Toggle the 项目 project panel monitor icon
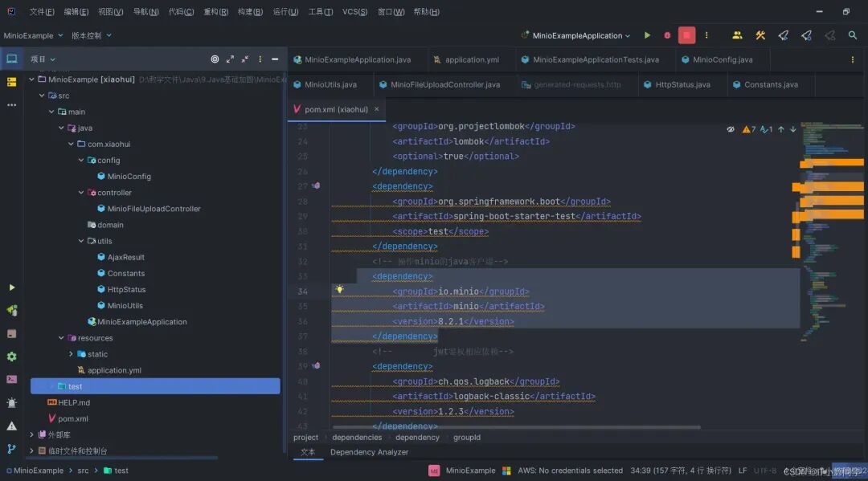Image resolution: width=868 pixels, height=481 pixels. click(10, 58)
